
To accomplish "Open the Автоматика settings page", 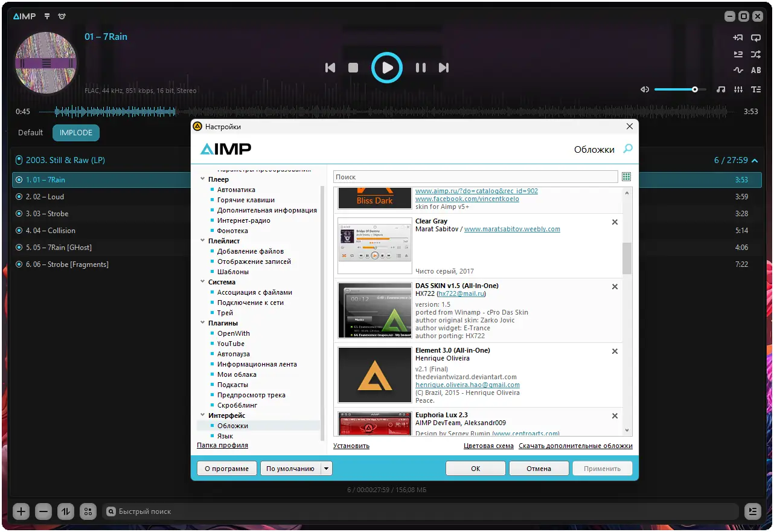I will tap(236, 190).
